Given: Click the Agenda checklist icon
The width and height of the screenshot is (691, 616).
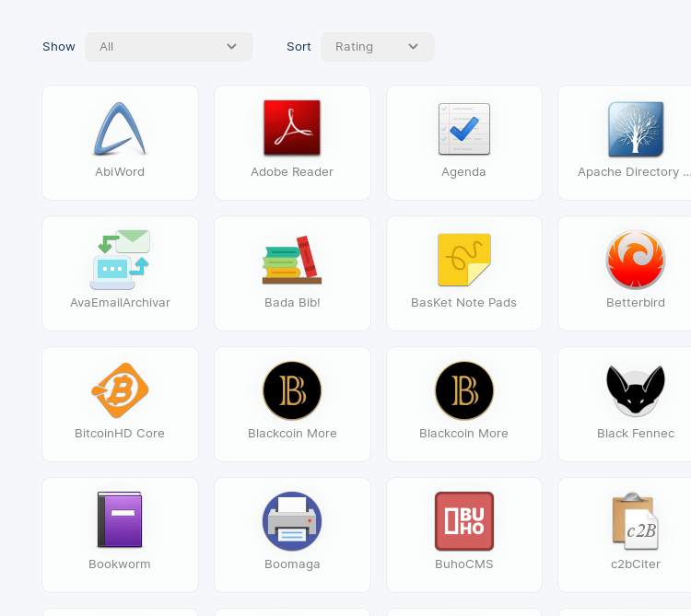Looking at the screenshot, I should [x=464, y=129].
